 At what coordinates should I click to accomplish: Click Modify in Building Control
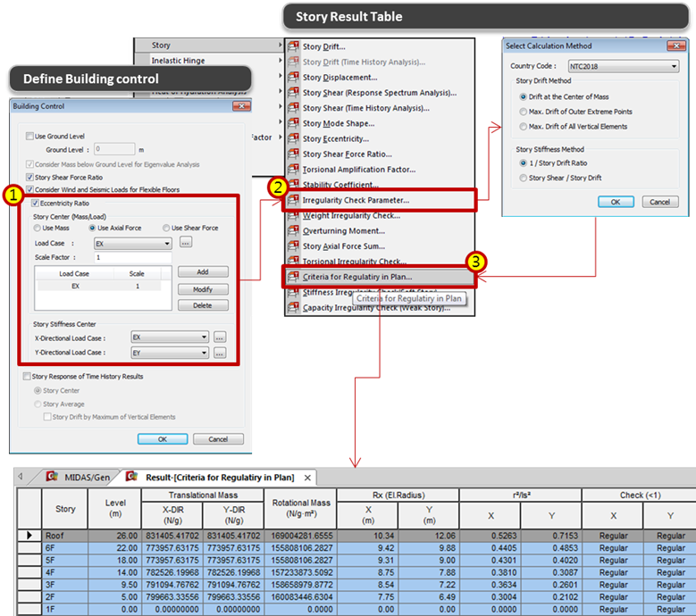click(x=203, y=289)
